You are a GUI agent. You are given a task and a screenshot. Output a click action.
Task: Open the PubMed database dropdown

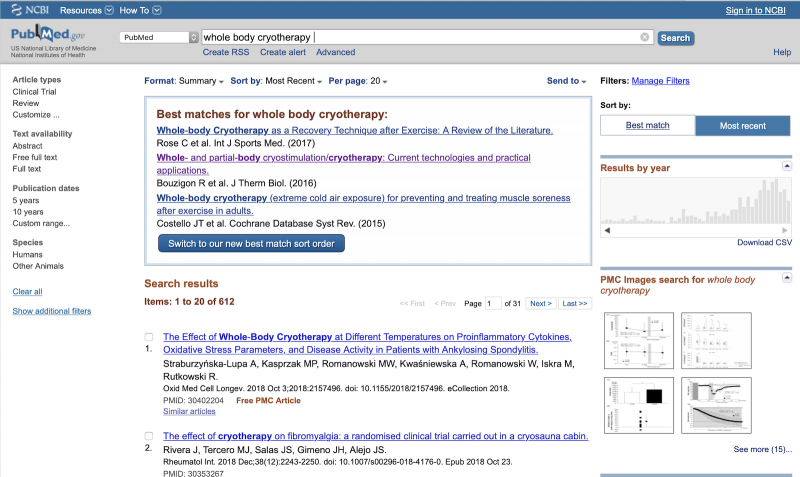point(160,38)
